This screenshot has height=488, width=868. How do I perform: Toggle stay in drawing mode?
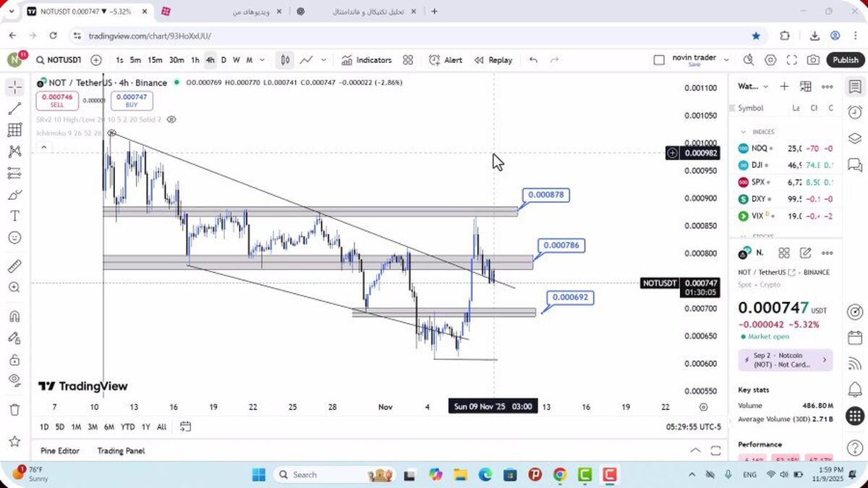(14, 337)
